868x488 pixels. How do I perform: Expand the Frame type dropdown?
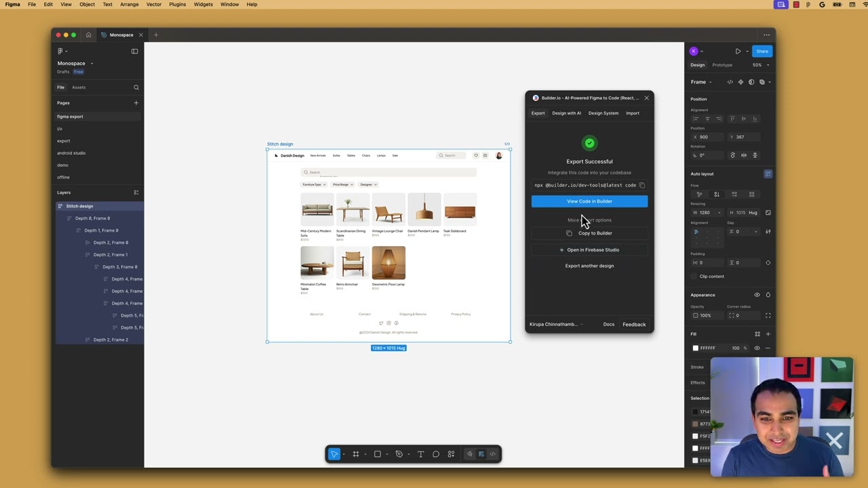[701, 82]
